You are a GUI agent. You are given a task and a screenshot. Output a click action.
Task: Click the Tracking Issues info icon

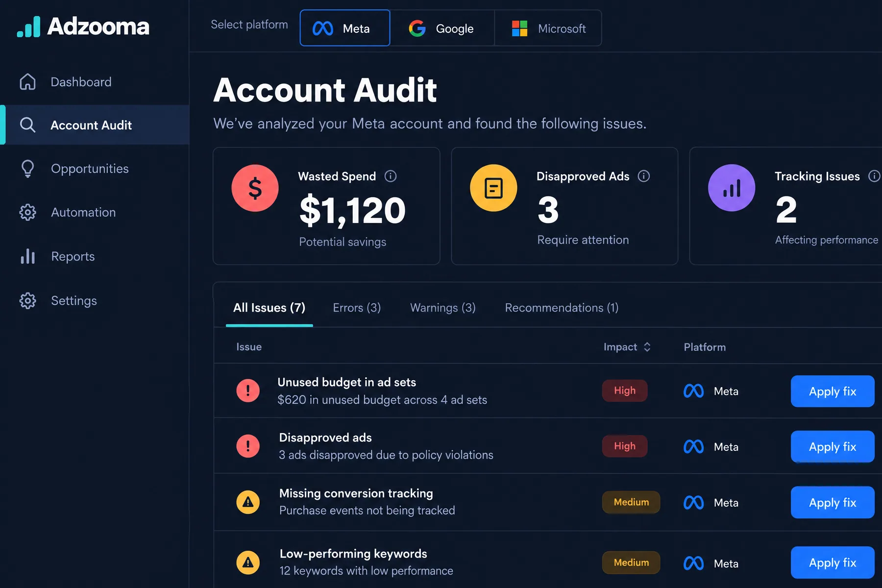click(875, 176)
